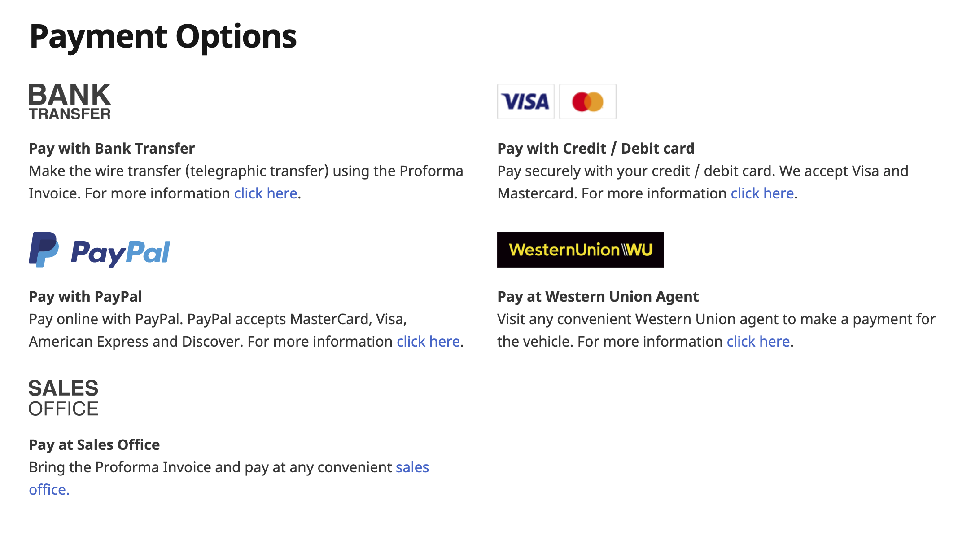Click the PayPal logo
The width and height of the screenshot is (980, 545).
(x=100, y=250)
